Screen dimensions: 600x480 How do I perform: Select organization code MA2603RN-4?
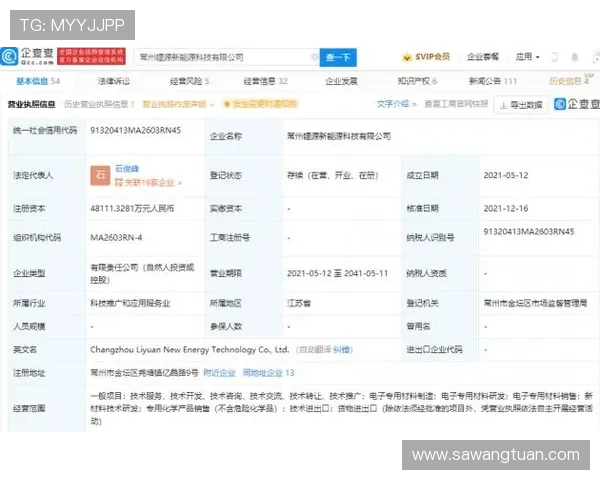click(116, 238)
